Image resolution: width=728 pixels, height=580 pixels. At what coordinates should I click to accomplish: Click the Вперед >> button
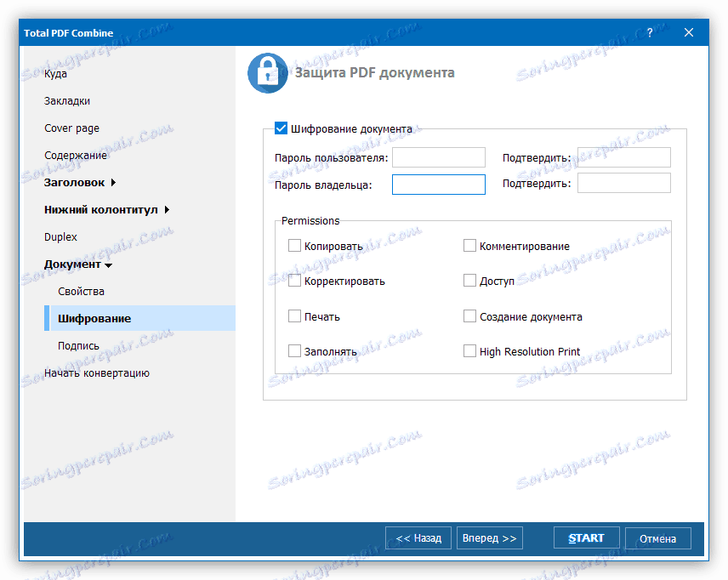coord(489,537)
